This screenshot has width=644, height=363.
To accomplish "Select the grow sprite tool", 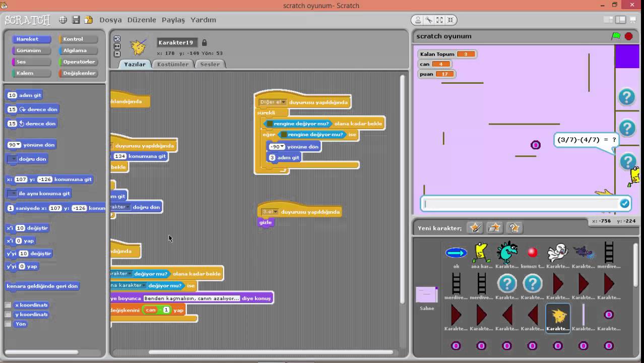I will point(439,20).
